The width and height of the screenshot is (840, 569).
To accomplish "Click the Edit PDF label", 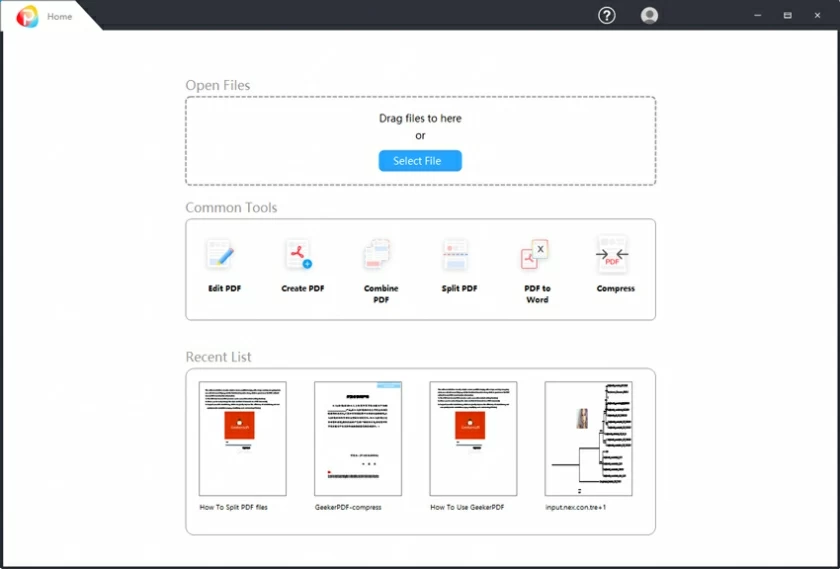I will click(x=224, y=288).
